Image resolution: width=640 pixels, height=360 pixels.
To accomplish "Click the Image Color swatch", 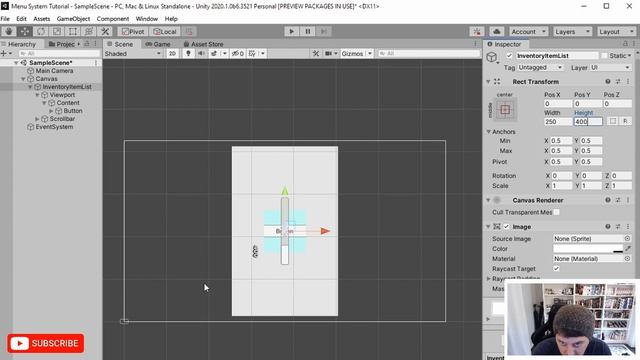I will pyautogui.click(x=588, y=248).
